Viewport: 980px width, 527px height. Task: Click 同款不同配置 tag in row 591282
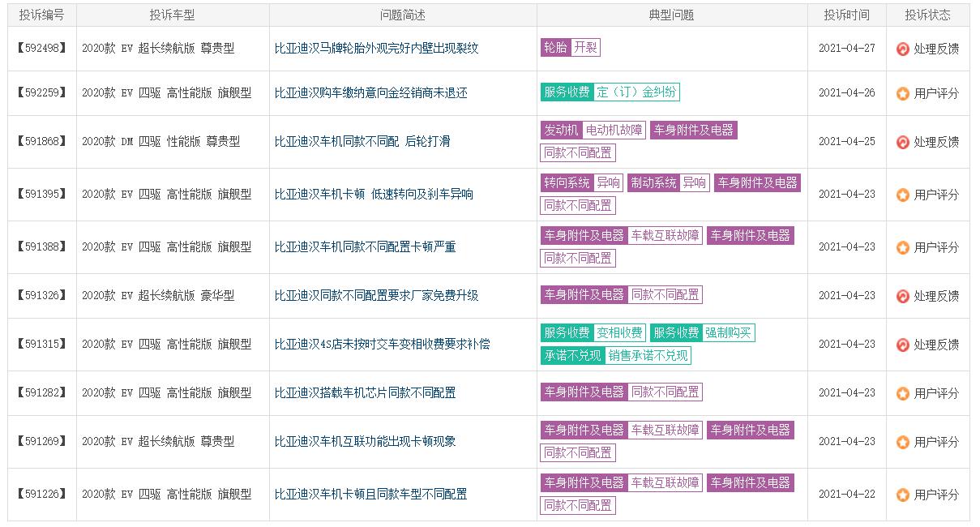(x=665, y=392)
